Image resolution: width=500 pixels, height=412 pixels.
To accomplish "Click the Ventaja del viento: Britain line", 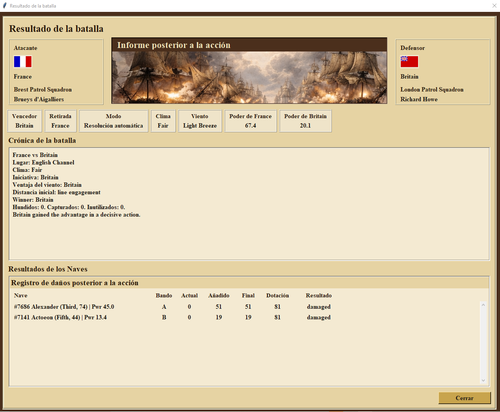I will point(47,185).
